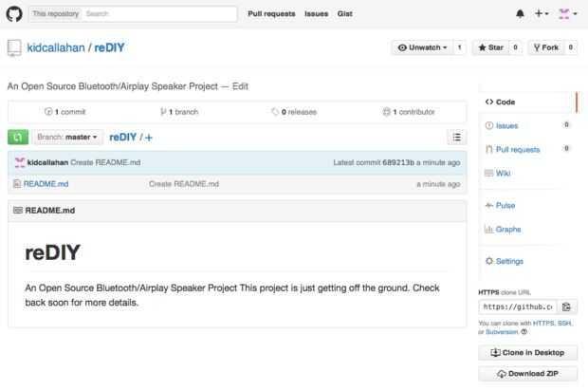Viewport: 588px width, 390px height.
Task: Click the star count next to Star
Action: [x=515, y=47]
